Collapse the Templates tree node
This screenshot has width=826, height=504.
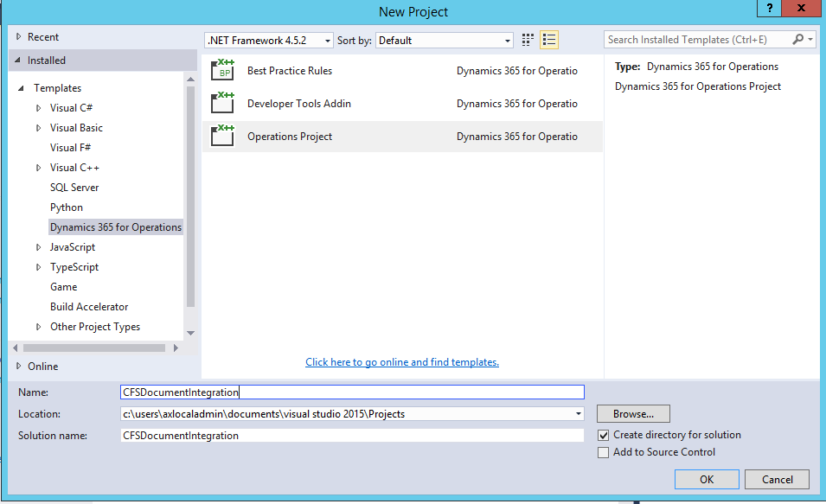coord(21,88)
